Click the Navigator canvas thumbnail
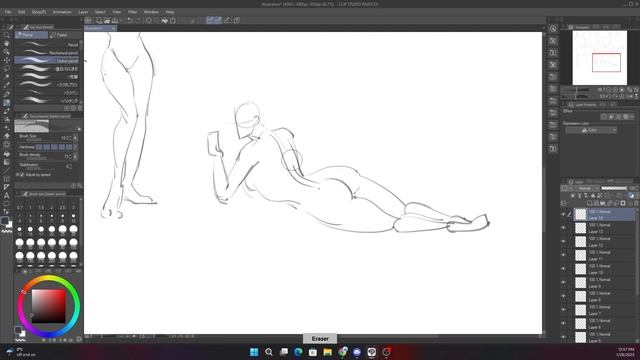This screenshot has width=640, height=360. tap(599, 58)
